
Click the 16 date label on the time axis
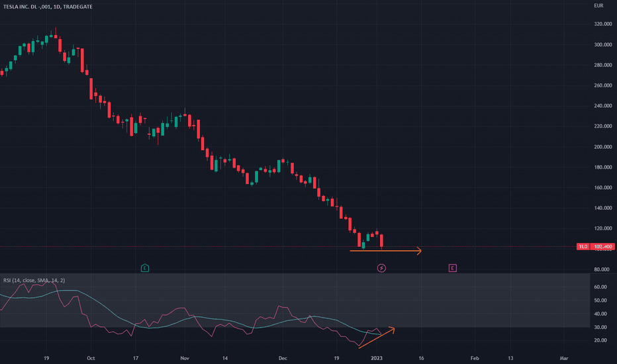(x=422, y=358)
